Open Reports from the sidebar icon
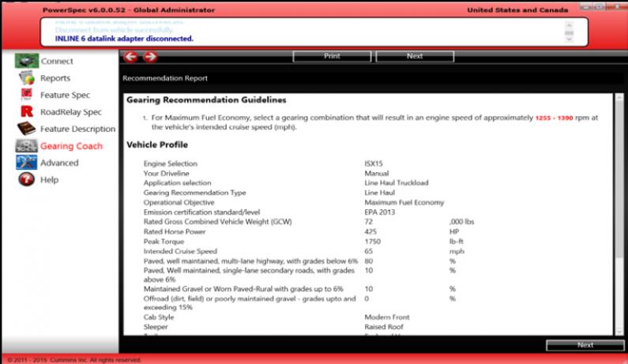The image size is (628, 364). (x=27, y=78)
